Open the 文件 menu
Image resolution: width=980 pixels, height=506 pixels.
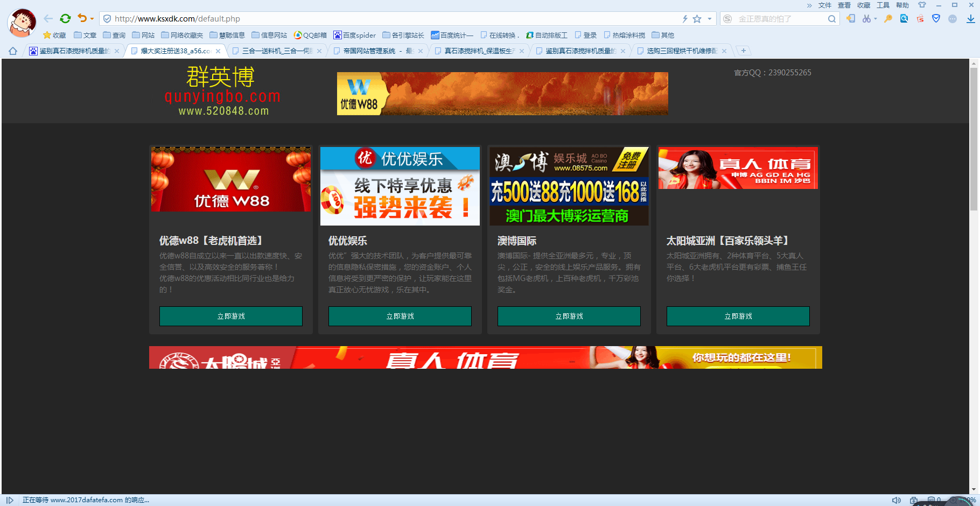[x=825, y=5]
